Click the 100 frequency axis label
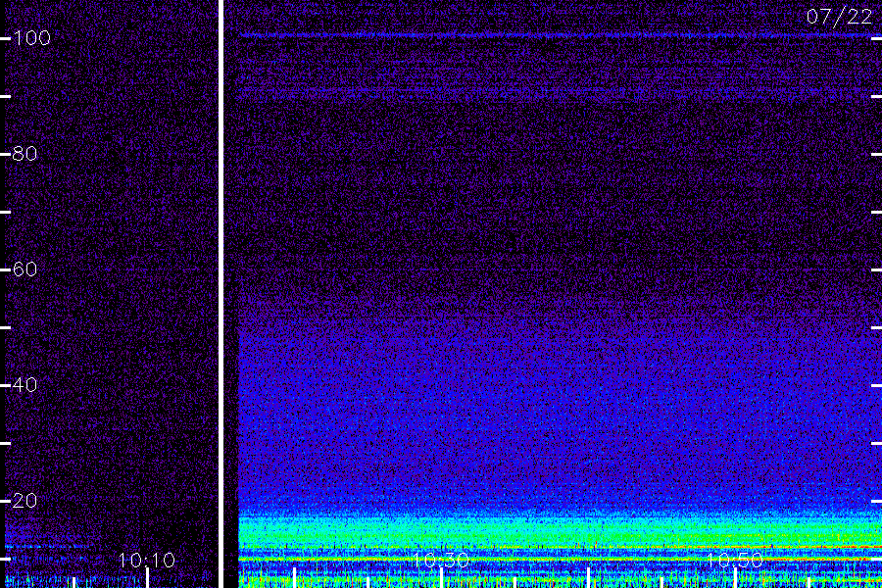Image resolution: width=882 pixels, height=588 pixels. 31,37
